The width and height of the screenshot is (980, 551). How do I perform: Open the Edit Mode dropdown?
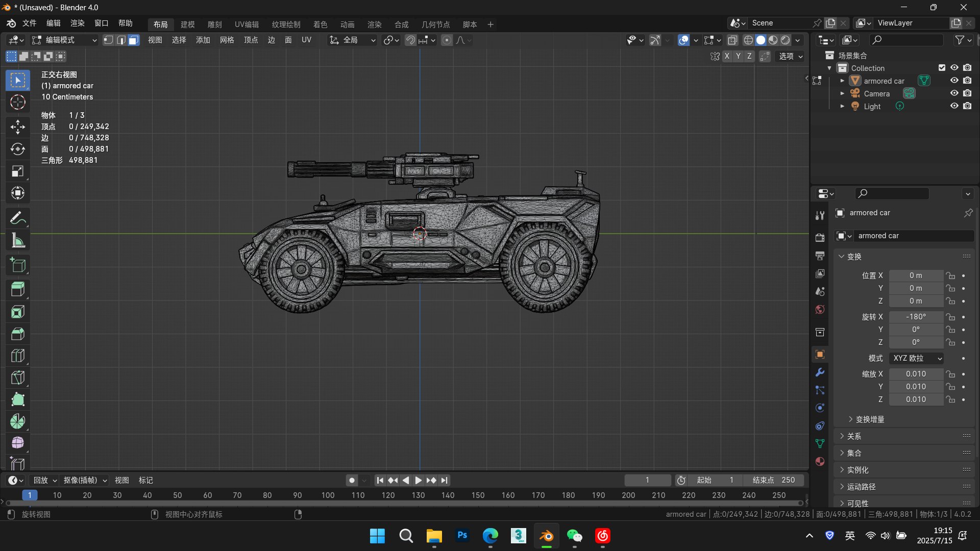64,40
